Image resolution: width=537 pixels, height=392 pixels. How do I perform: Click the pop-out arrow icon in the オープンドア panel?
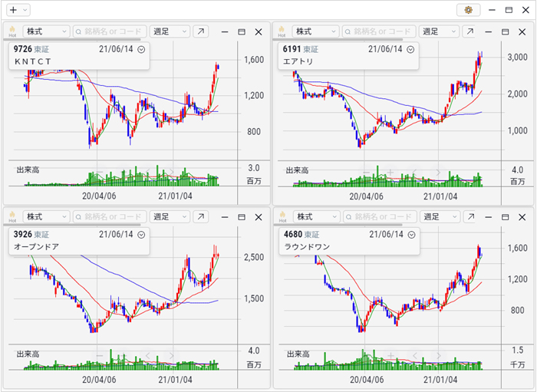201,217
